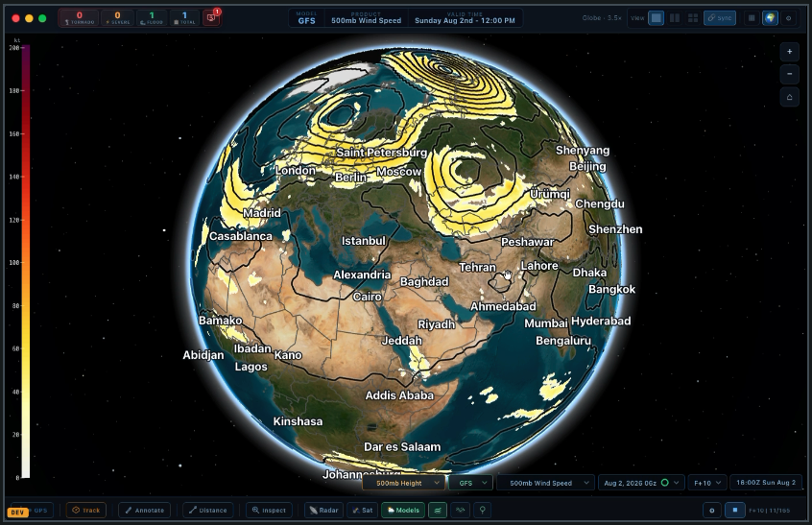Activate the Track tool
This screenshot has width=812, height=525.
point(86,510)
